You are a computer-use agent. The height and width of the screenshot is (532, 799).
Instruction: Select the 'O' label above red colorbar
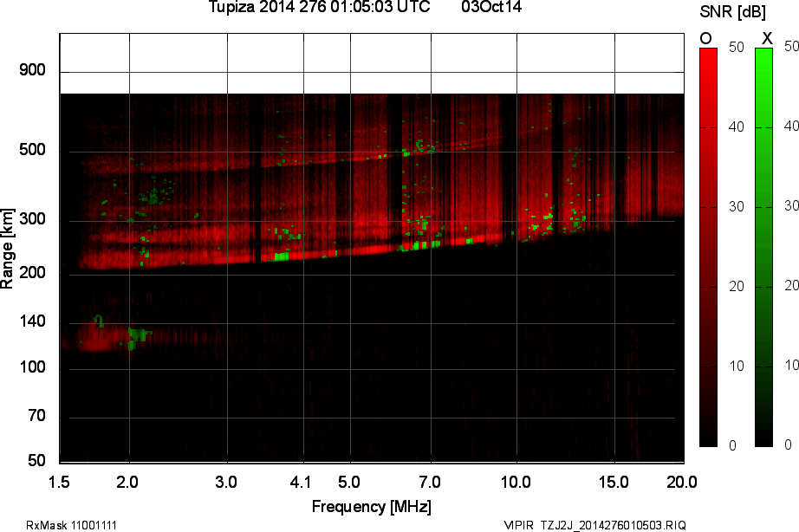[x=706, y=38]
